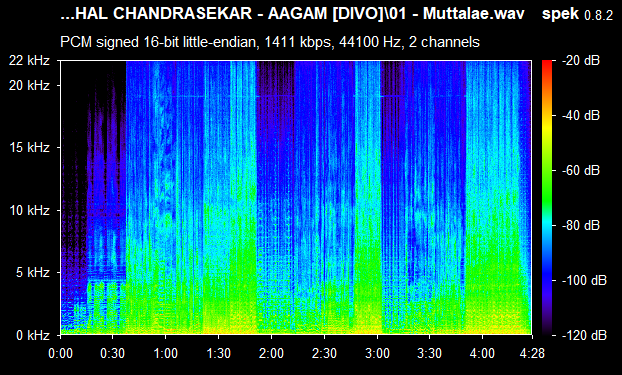Click the 15 kHz frequency label
The height and width of the screenshot is (375, 622).
coord(29,148)
